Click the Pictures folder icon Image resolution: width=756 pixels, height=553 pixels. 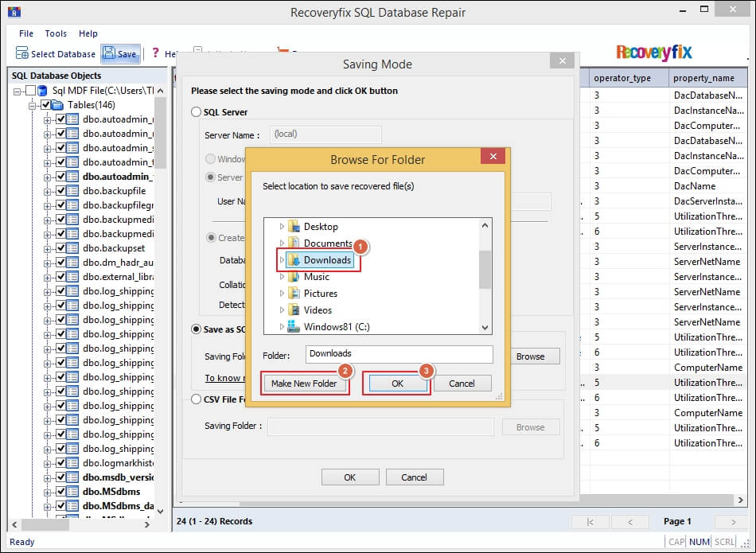(x=294, y=293)
